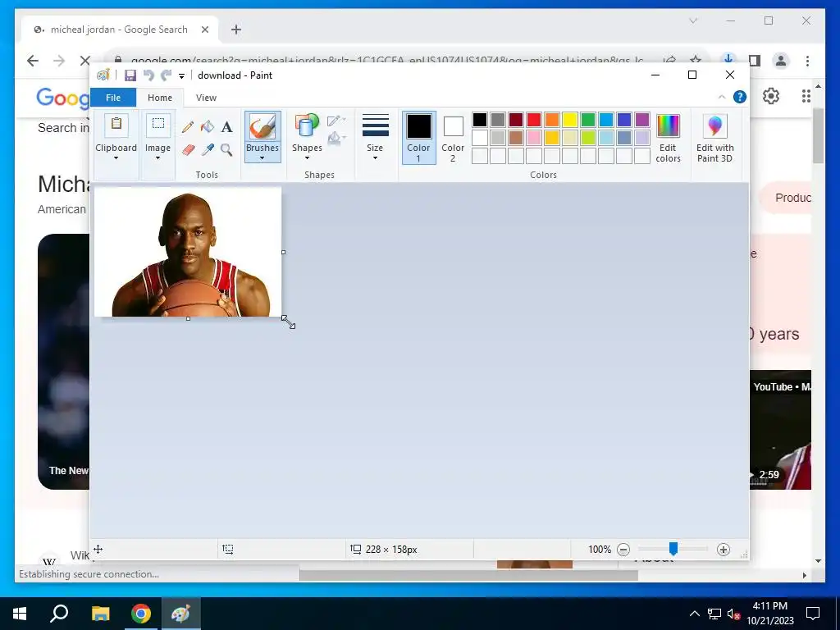Click the Shape fill icon in Shapes group

click(x=336, y=139)
